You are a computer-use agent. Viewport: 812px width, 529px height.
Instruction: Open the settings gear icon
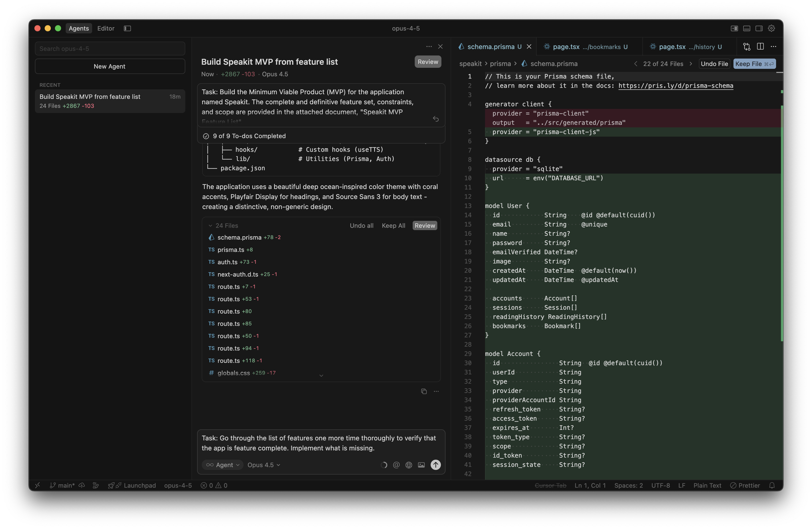coord(771,28)
